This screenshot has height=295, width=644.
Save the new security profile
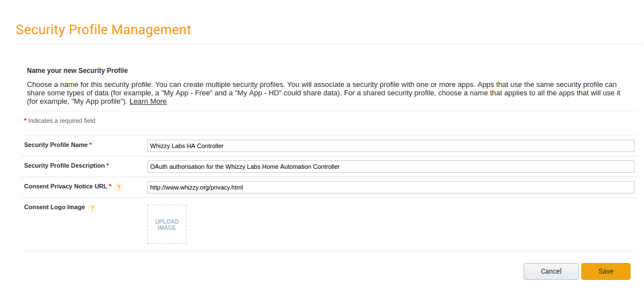coord(606,271)
